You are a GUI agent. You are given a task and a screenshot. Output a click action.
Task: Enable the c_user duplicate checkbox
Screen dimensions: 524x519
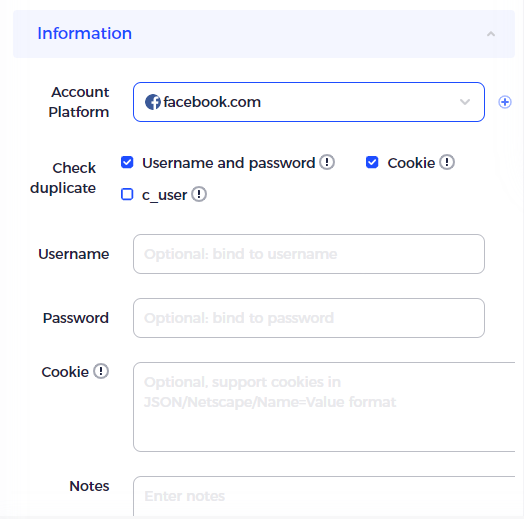[x=127, y=194]
